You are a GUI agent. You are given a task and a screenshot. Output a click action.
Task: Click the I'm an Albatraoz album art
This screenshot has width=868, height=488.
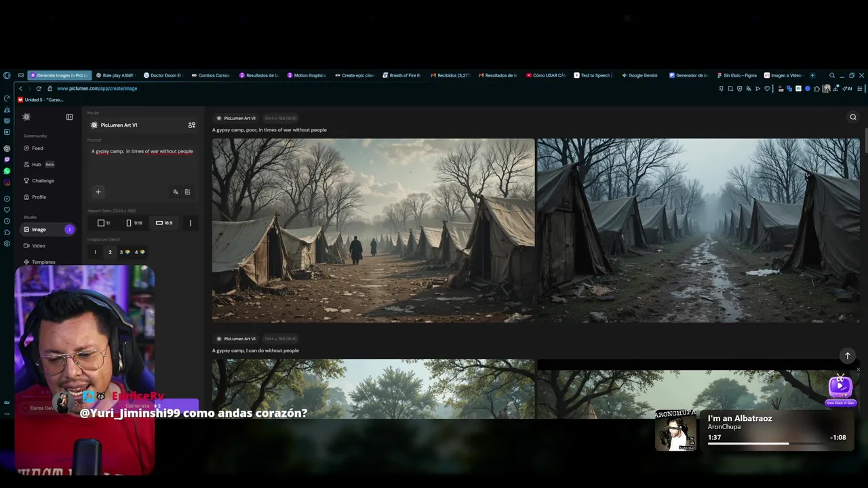pyautogui.click(x=675, y=430)
